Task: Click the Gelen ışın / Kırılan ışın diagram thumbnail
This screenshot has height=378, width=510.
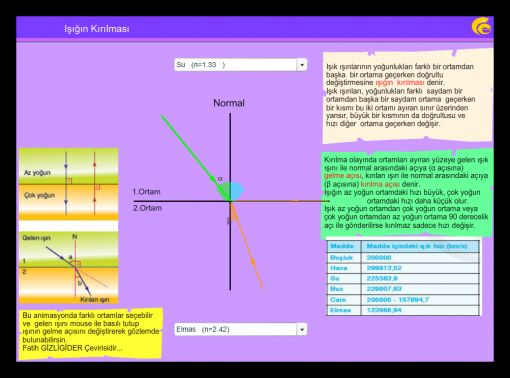Action: tap(69, 268)
